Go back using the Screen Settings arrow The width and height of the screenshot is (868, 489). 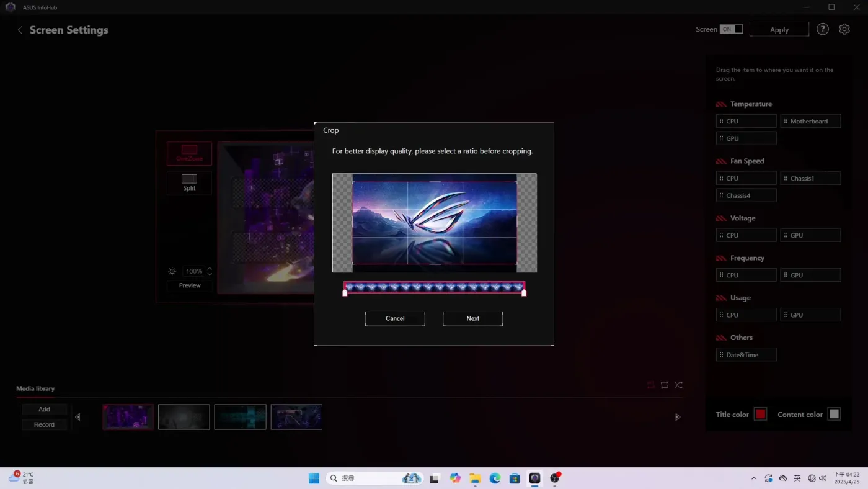click(x=20, y=30)
